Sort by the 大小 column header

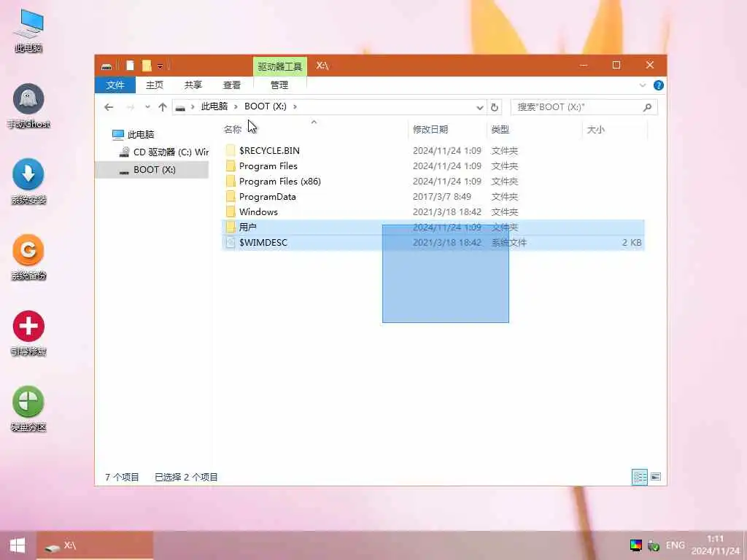tap(596, 130)
